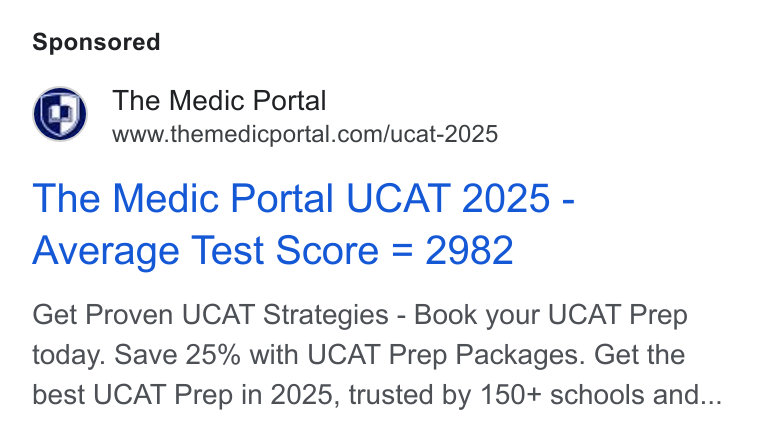The width and height of the screenshot is (760, 438).
Task: Select The Medic Portal advertiser name
Action: pyautogui.click(x=219, y=101)
